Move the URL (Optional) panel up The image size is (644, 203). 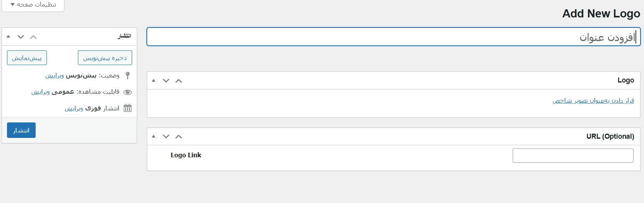tap(179, 137)
